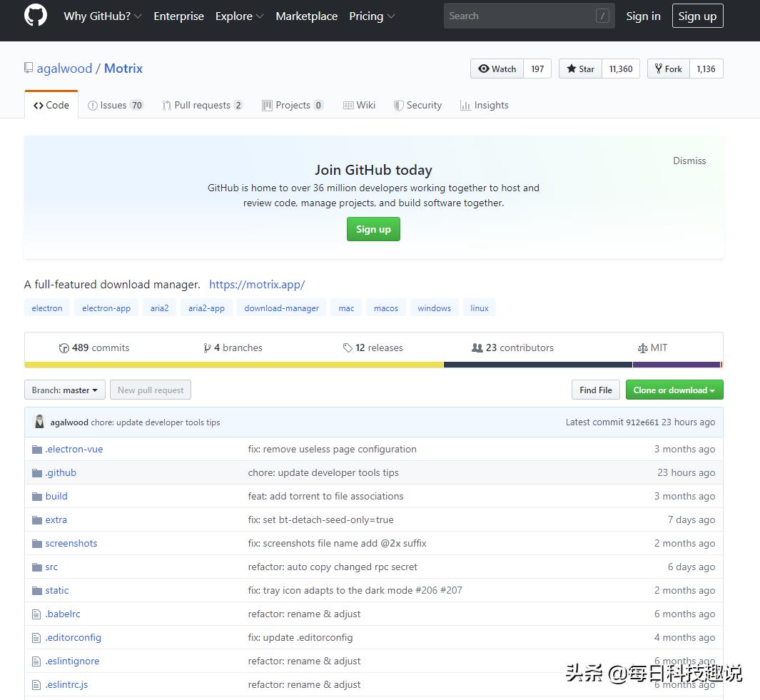Click the GitHub octocat logo
Screen dimensions: 760x700
pyautogui.click(x=36, y=16)
